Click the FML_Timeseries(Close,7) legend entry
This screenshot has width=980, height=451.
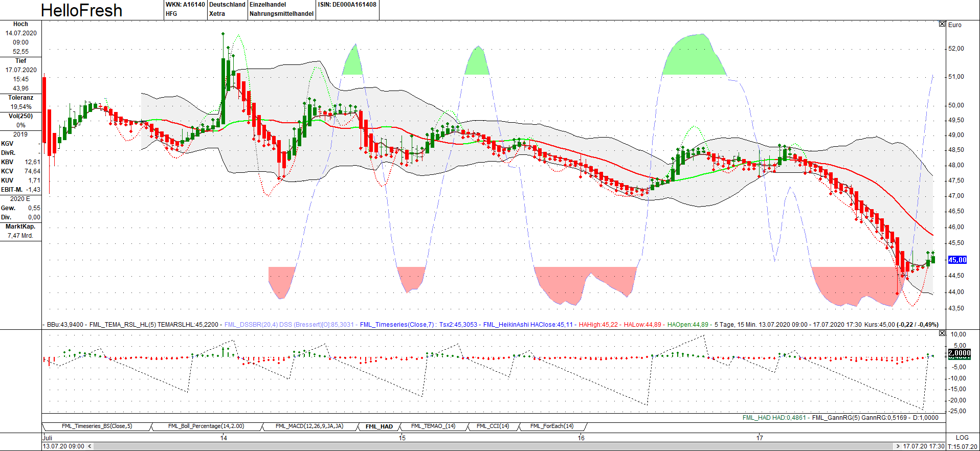[x=418, y=325]
